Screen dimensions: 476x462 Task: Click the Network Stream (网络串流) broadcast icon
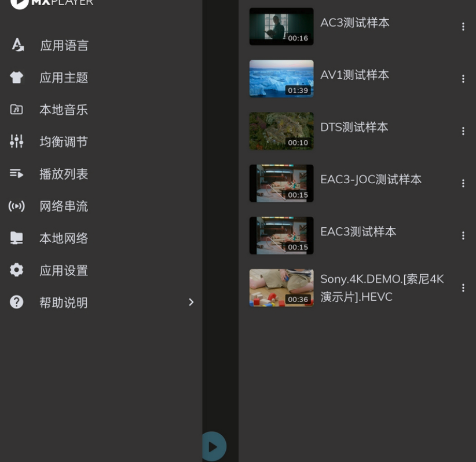(16, 206)
